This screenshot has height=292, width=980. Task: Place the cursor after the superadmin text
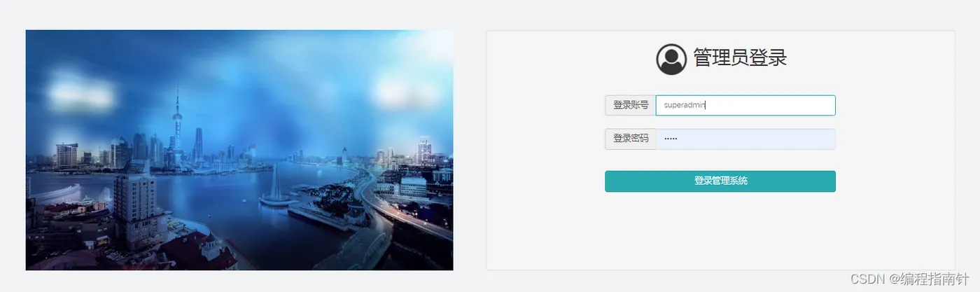click(706, 105)
